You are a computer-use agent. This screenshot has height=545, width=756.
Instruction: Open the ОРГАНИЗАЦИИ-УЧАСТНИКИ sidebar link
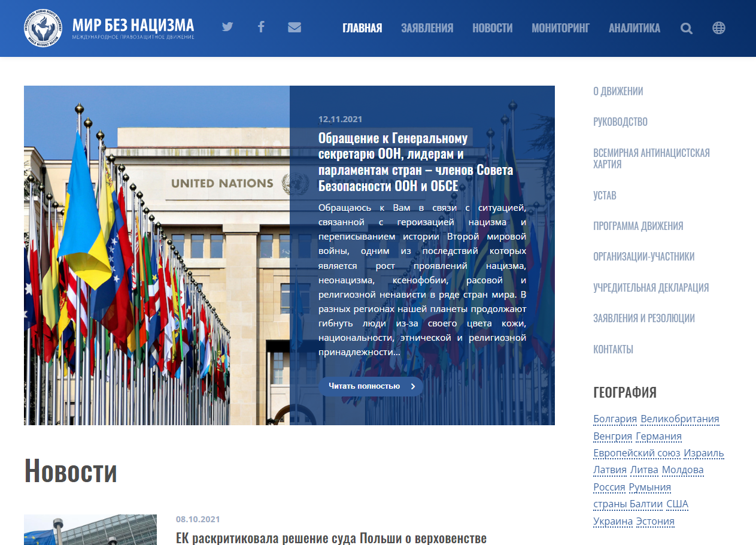coord(643,256)
